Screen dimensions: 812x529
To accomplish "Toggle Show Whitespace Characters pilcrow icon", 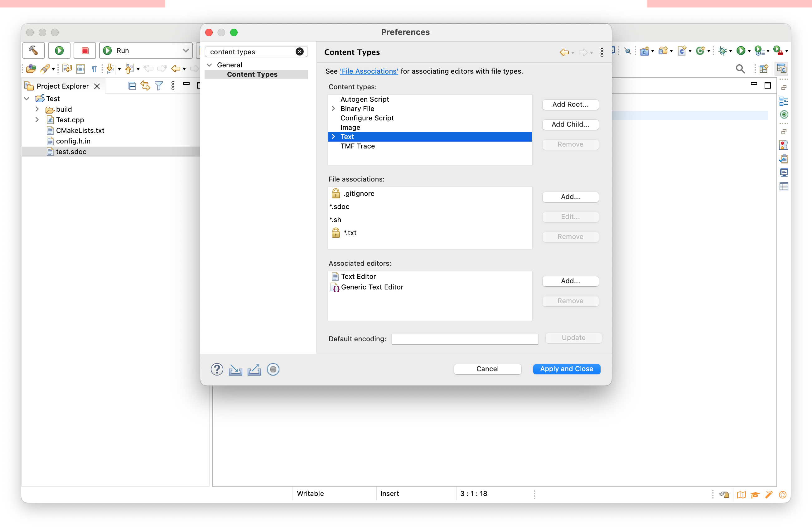I will 94,69.
